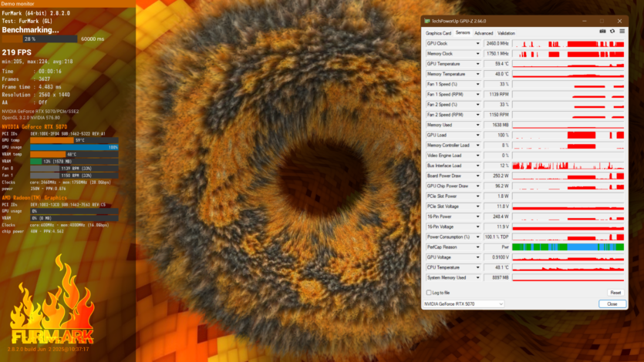The image size is (644, 362).
Task: Click the GPU-Z screenshot camera icon
Action: coord(602,31)
